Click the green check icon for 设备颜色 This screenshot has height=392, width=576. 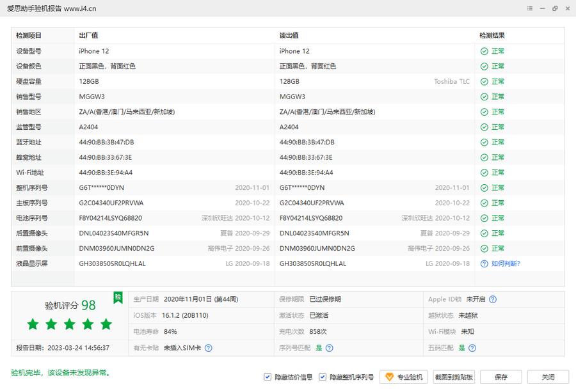coord(484,67)
